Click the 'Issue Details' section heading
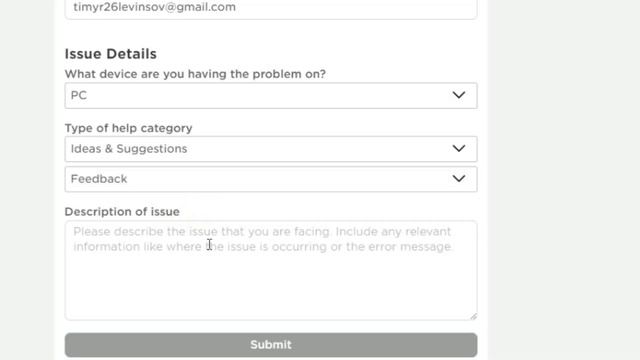 pyautogui.click(x=111, y=54)
